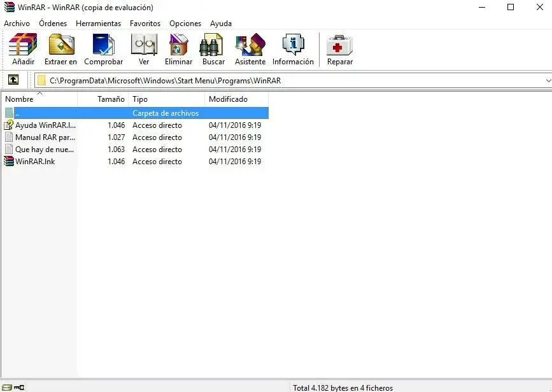This screenshot has height=392, width=552.
Task: Click into the address path field
Action: 292,81
